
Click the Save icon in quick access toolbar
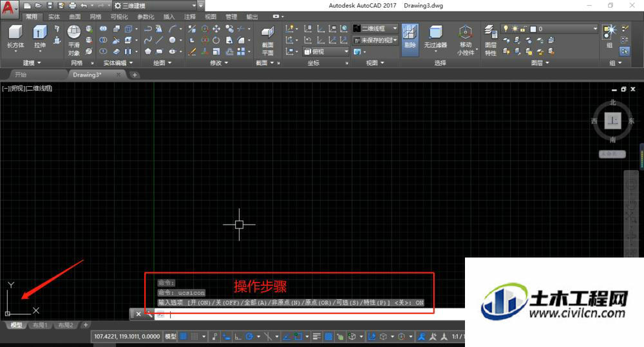(x=50, y=6)
